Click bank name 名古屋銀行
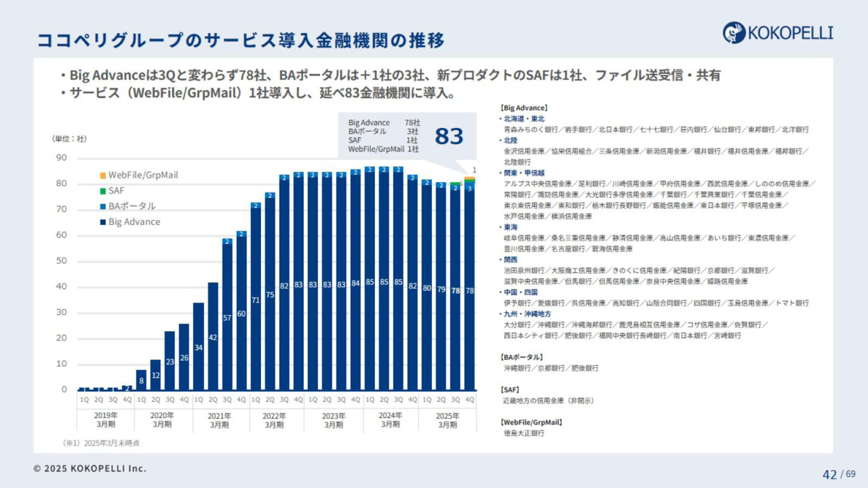The image size is (868, 488). 568,249
